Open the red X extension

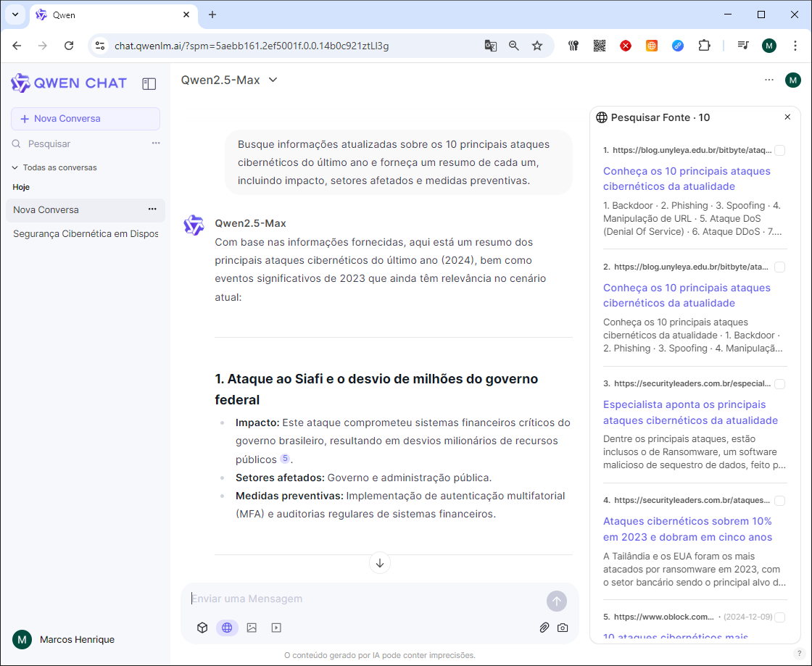click(626, 46)
